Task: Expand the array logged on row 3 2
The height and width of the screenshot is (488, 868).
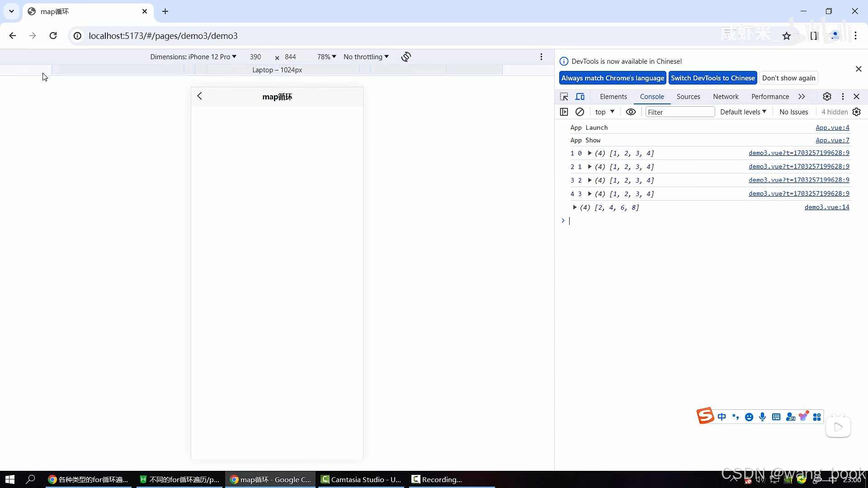Action: click(590, 180)
